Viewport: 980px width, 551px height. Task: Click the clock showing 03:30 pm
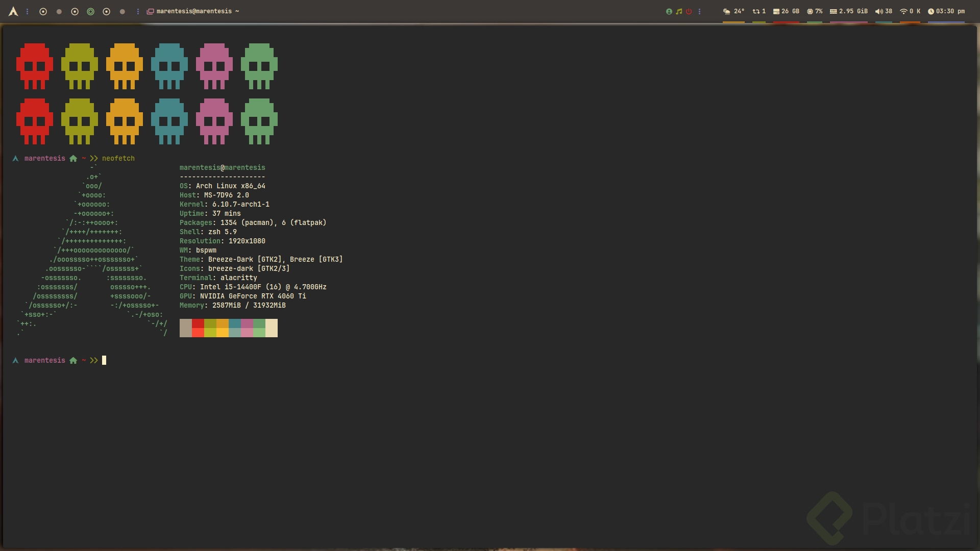946,11
